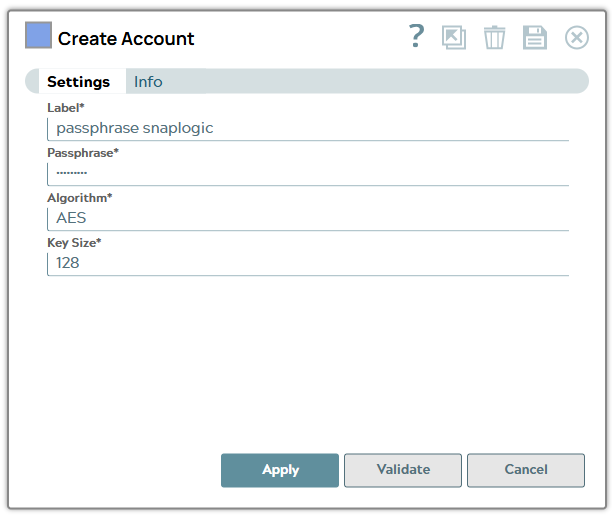Click the Algorithm* field caption
This screenshot has width=612, height=516.
point(80,198)
